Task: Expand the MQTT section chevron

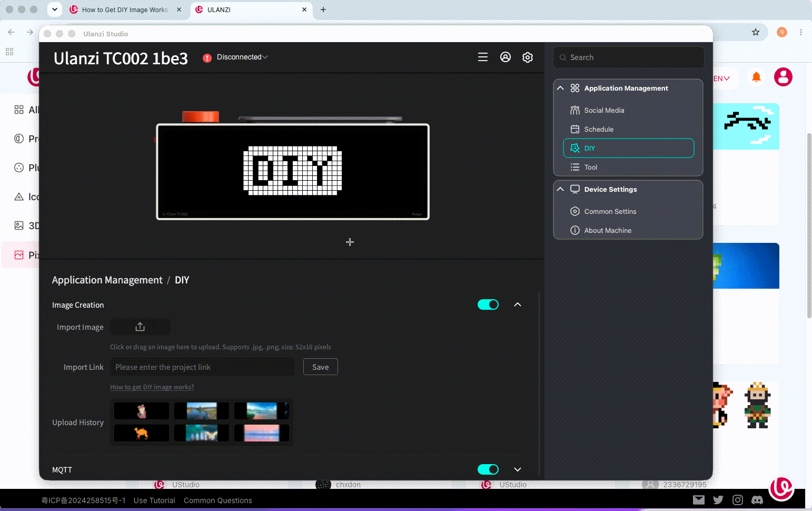Action: coord(518,469)
